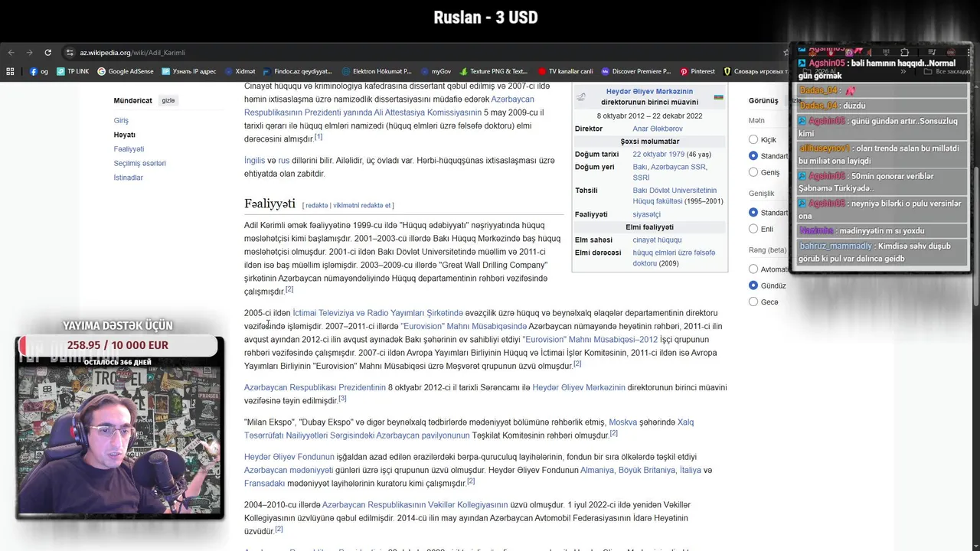Open 'İctimai Televiziya və Radio Yayımları Şirkətində' link
980x551 pixels.
click(x=377, y=313)
